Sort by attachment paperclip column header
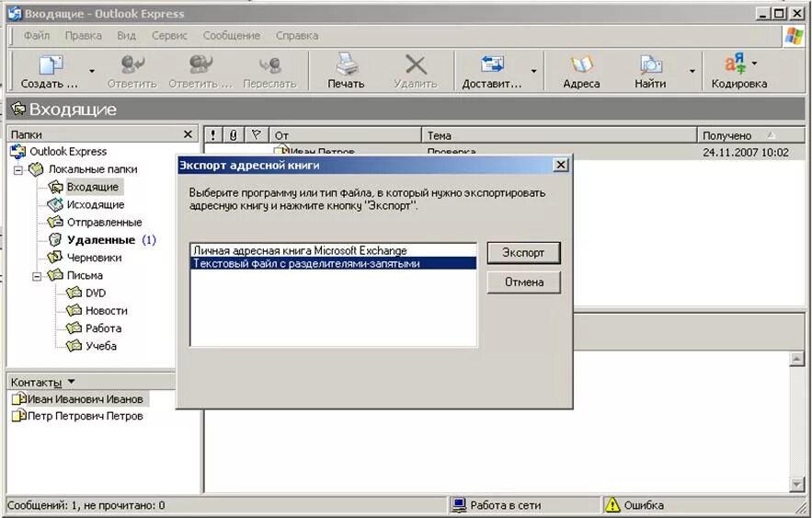Image resolution: width=812 pixels, height=518 pixels. click(x=234, y=135)
